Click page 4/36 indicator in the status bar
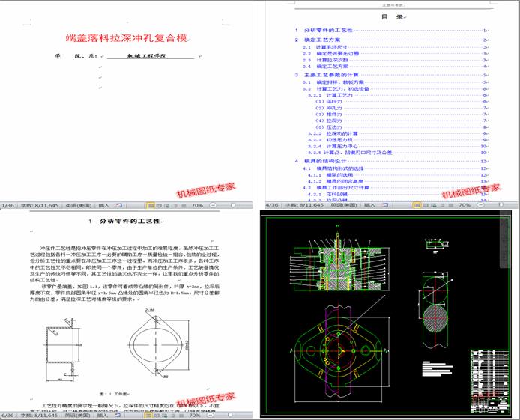Viewport: 520px width, 420px height. (272, 205)
